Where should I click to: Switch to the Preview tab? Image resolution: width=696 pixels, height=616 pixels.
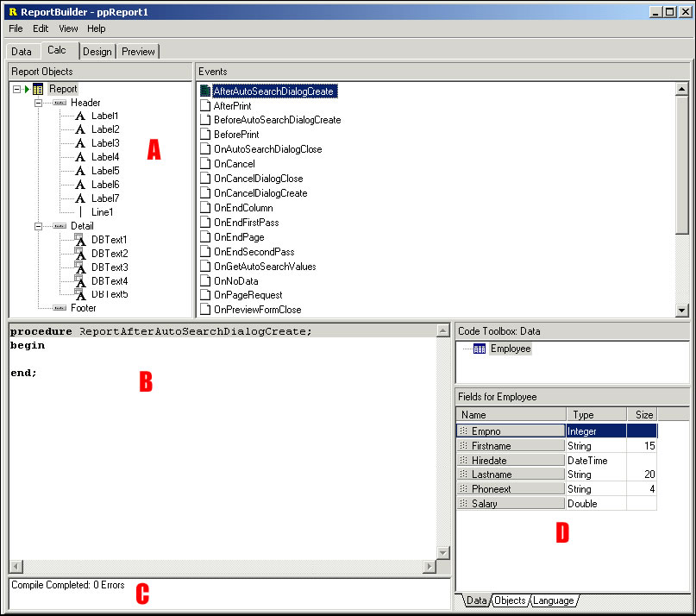(x=138, y=52)
